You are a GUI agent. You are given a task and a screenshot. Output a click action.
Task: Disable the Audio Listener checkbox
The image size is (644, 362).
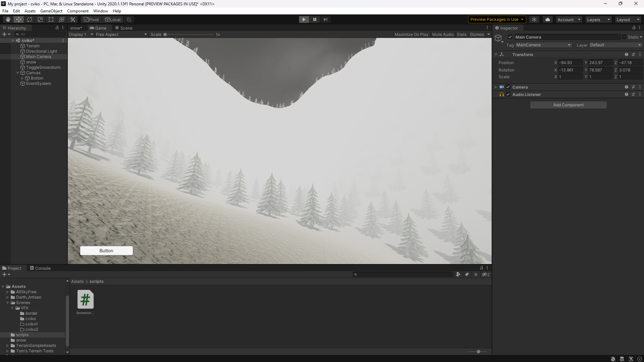point(508,94)
